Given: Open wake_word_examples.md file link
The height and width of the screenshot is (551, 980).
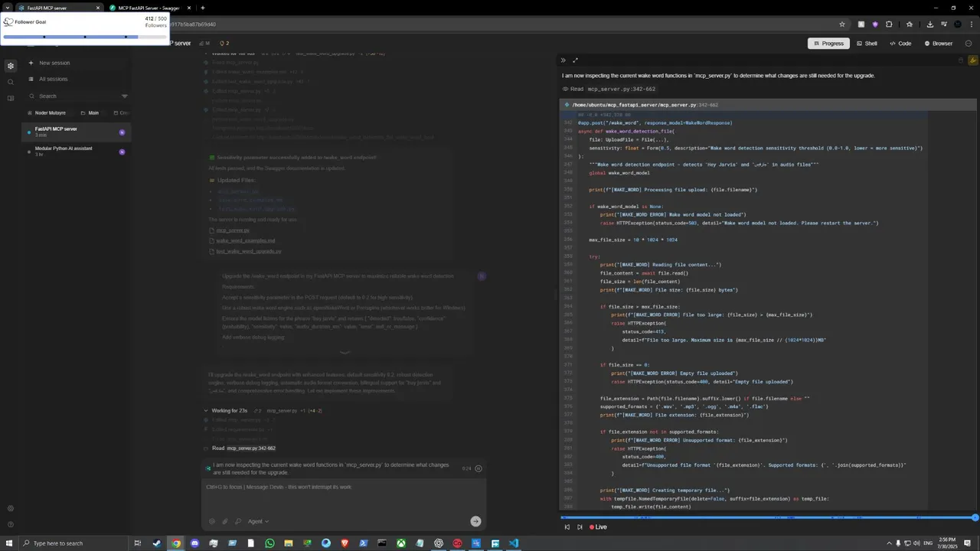Looking at the screenshot, I should pyautogui.click(x=246, y=241).
